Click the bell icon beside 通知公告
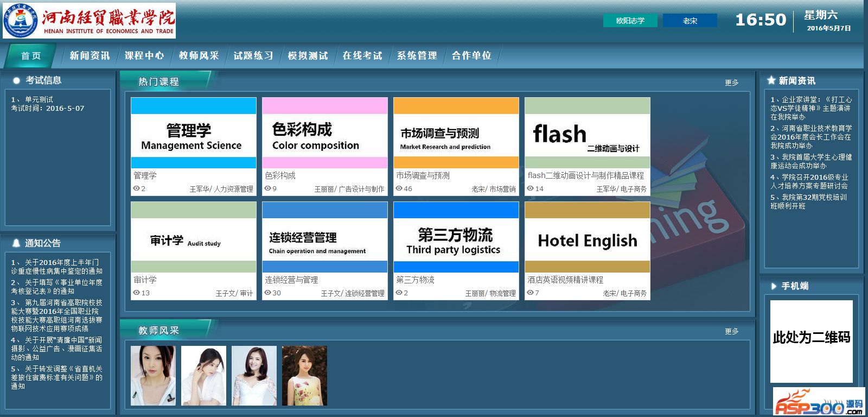 click(x=16, y=243)
